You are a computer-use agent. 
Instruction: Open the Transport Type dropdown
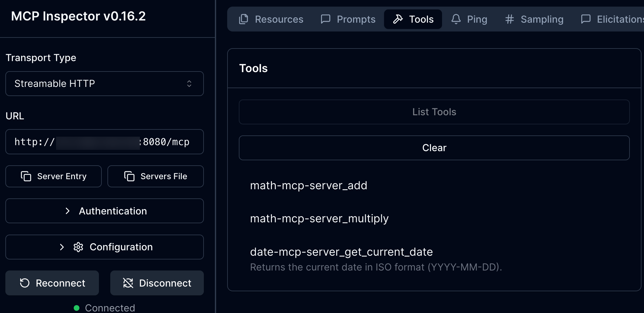[104, 84]
